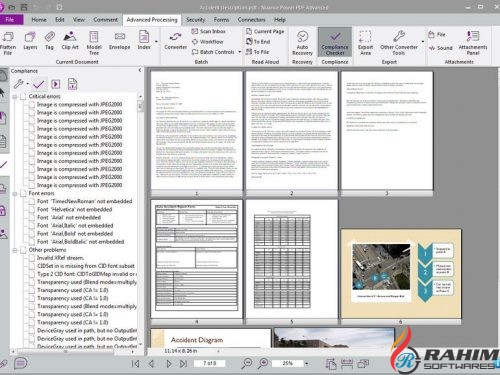Zoom in with the plus magnifier

(x=263, y=363)
